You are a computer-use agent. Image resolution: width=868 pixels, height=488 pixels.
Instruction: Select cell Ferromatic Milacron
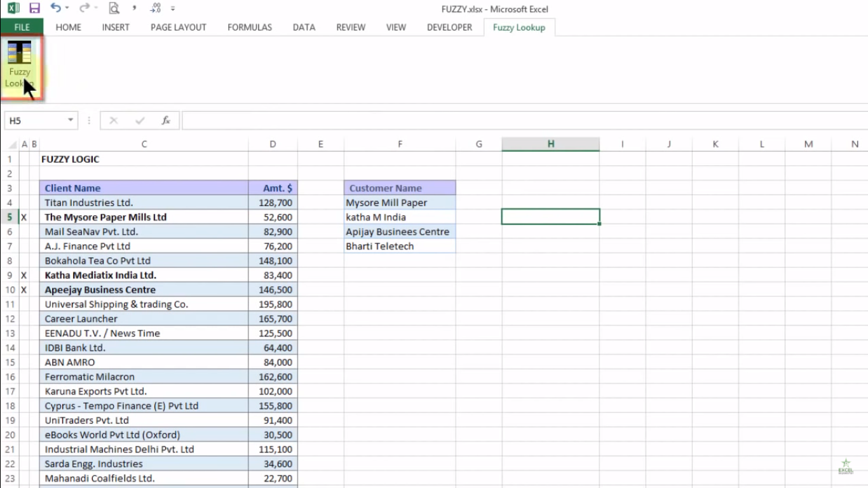[x=144, y=377]
